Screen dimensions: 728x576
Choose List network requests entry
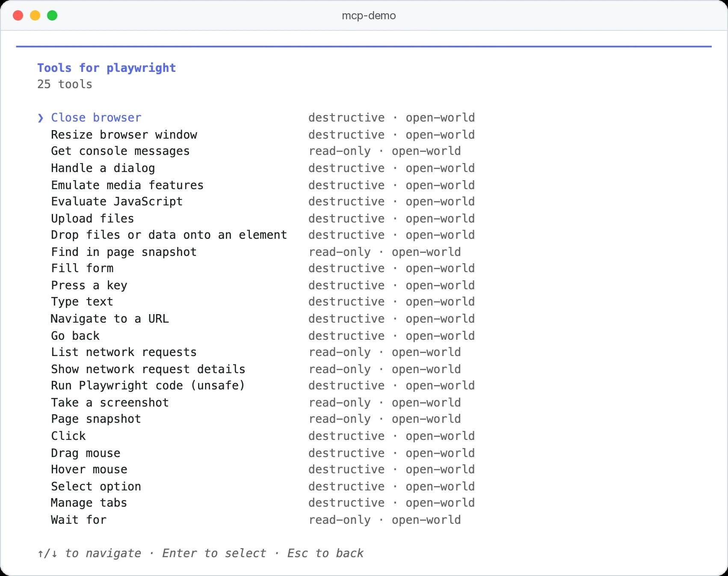click(x=256, y=352)
